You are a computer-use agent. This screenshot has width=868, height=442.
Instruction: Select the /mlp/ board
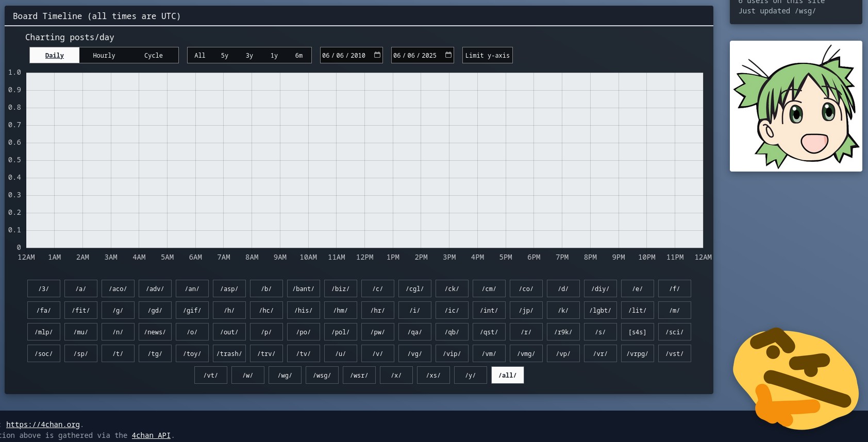44,332
